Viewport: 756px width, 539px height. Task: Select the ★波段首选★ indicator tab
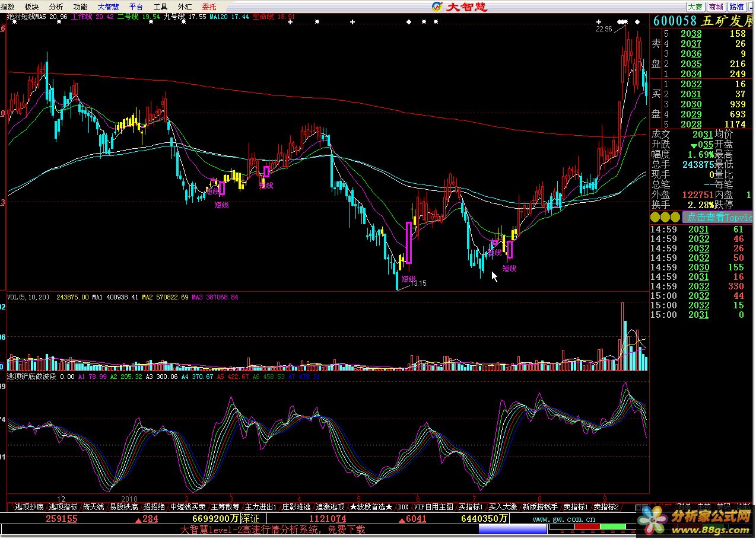(x=371, y=507)
